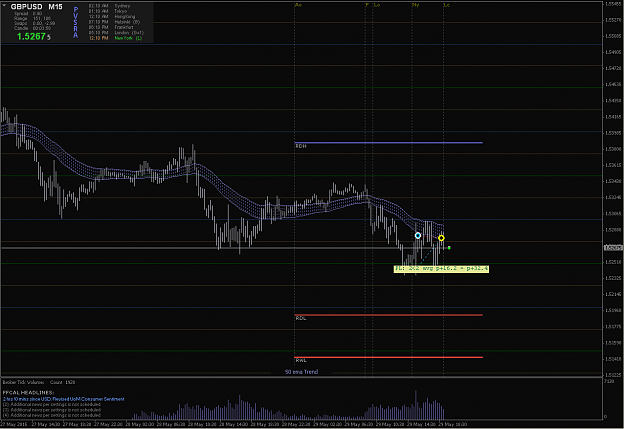Click the HongKong session clock row
This screenshot has height=429, width=625.
pos(112,17)
